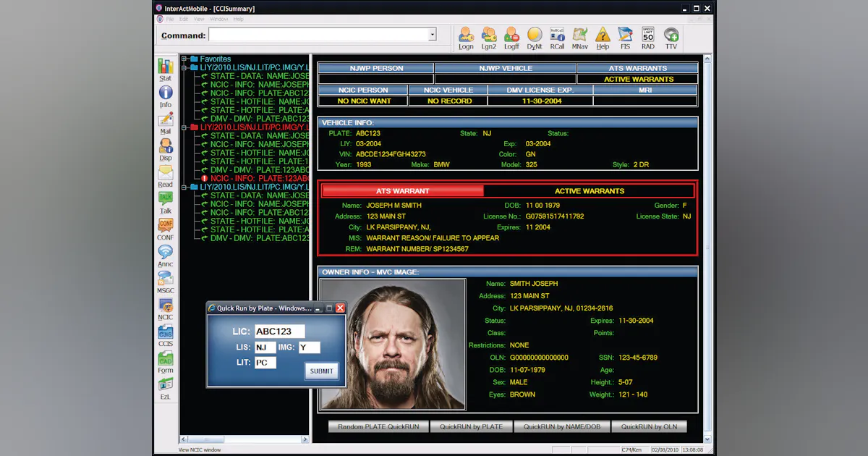Viewport: 868px width, 456px height.
Task: Click the LIC input field with ABC123
Action: (280, 332)
